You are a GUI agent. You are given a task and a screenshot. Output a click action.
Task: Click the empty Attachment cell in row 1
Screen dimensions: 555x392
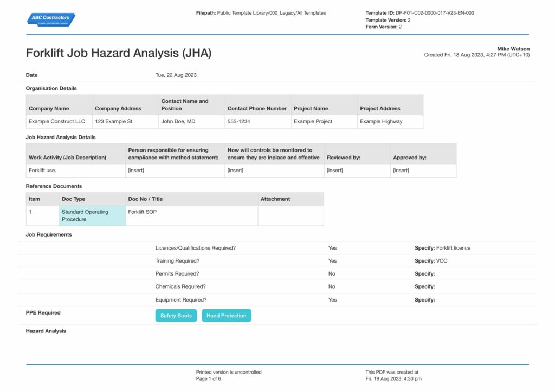[291, 215]
